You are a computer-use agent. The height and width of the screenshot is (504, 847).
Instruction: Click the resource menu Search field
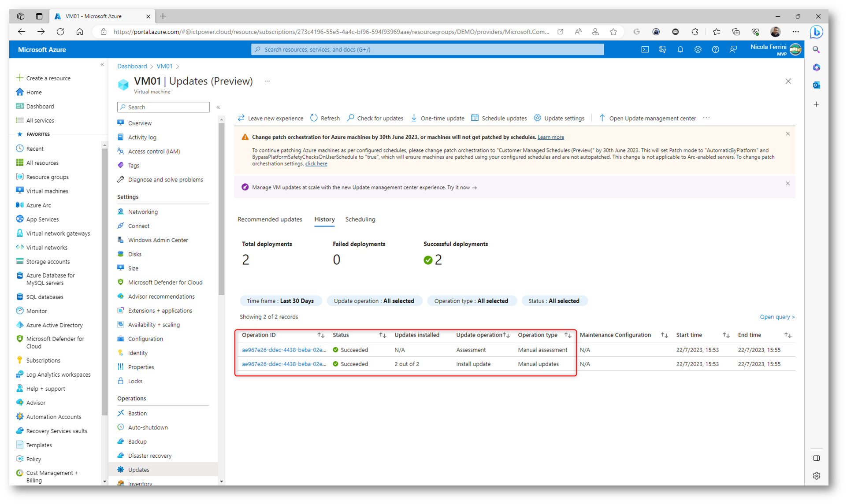click(x=163, y=107)
